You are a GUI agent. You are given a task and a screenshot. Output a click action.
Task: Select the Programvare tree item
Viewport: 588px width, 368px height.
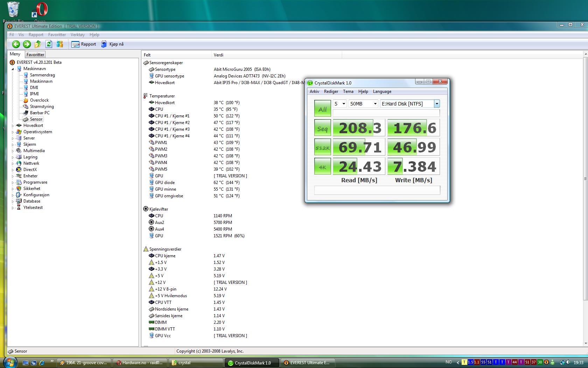35,182
